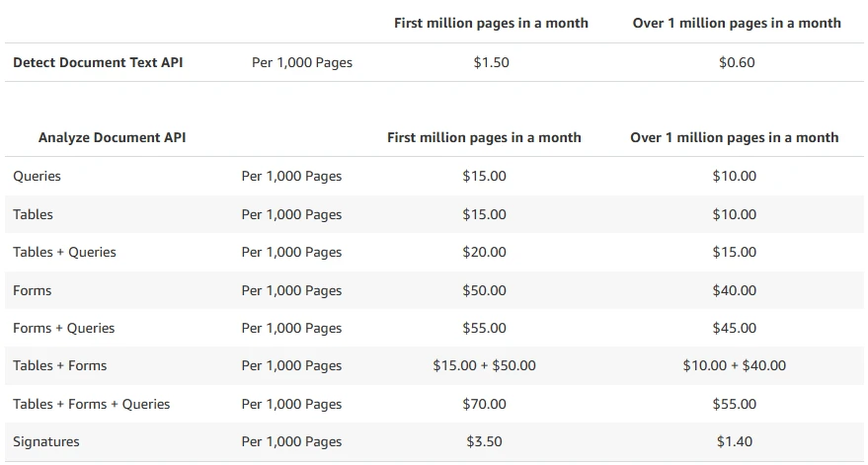
Task: Click the $45.00 Forms + Queries price
Action: [x=734, y=328]
